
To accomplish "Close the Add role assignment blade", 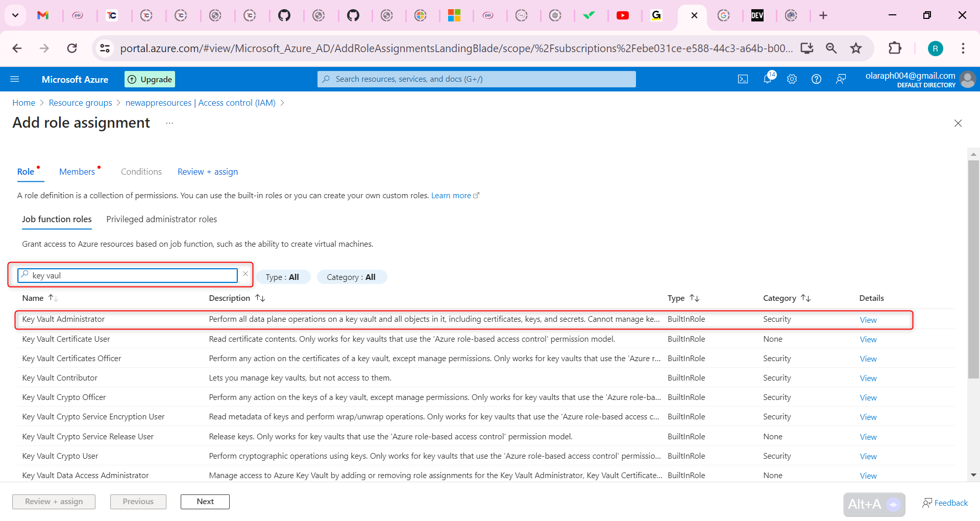I will [x=958, y=123].
